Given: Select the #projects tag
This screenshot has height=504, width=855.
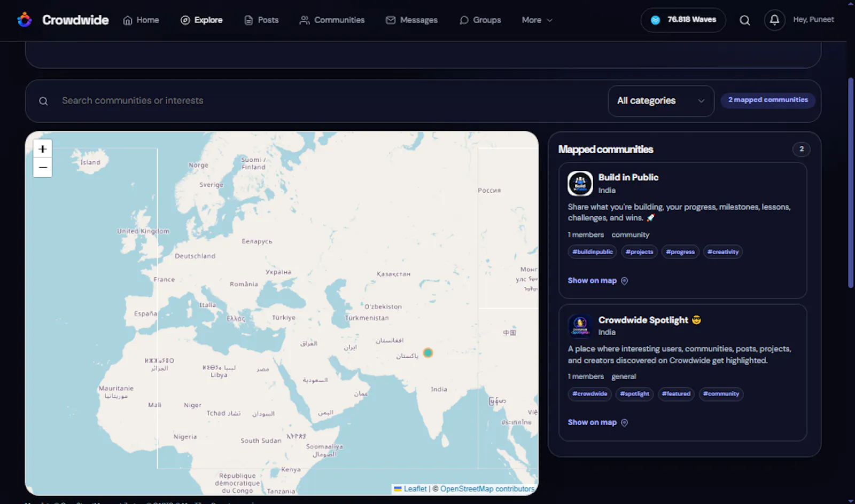Looking at the screenshot, I should [x=639, y=252].
